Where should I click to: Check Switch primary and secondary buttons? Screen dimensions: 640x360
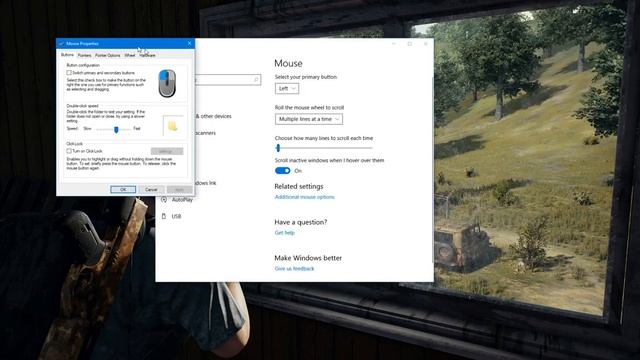[x=69, y=73]
